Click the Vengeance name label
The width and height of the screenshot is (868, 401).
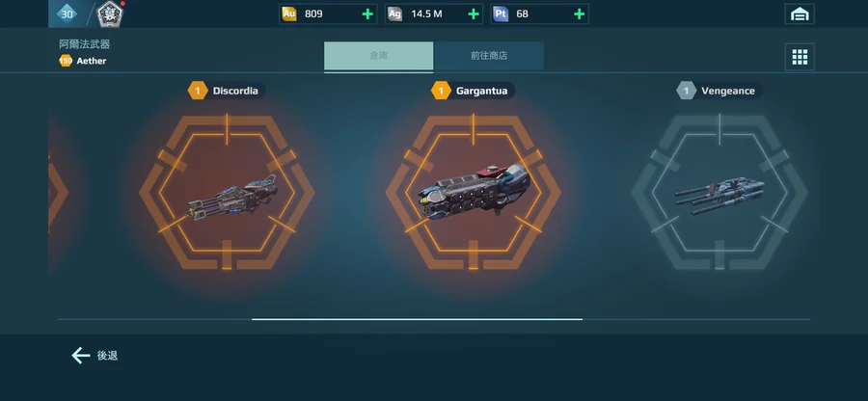[x=728, y=91]
